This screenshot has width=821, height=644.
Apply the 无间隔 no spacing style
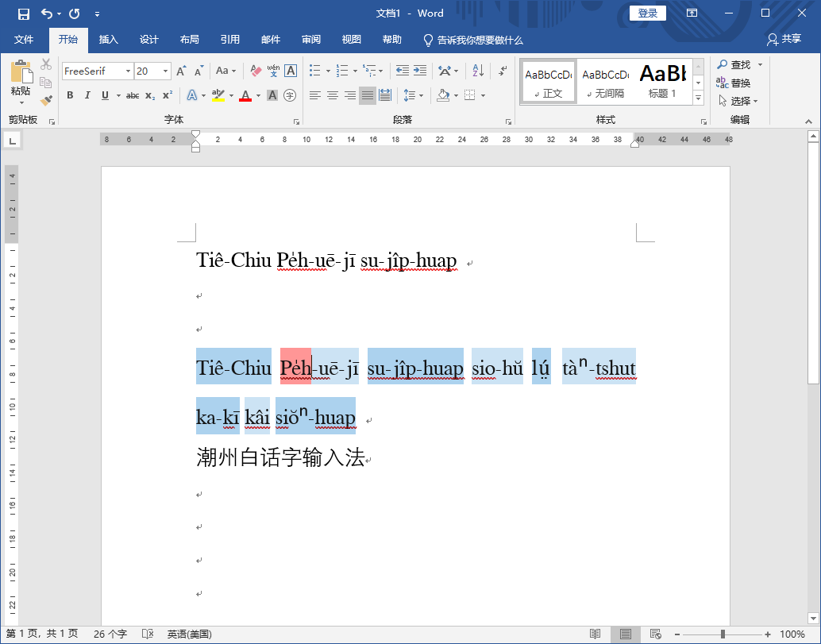tap(605, 82)
